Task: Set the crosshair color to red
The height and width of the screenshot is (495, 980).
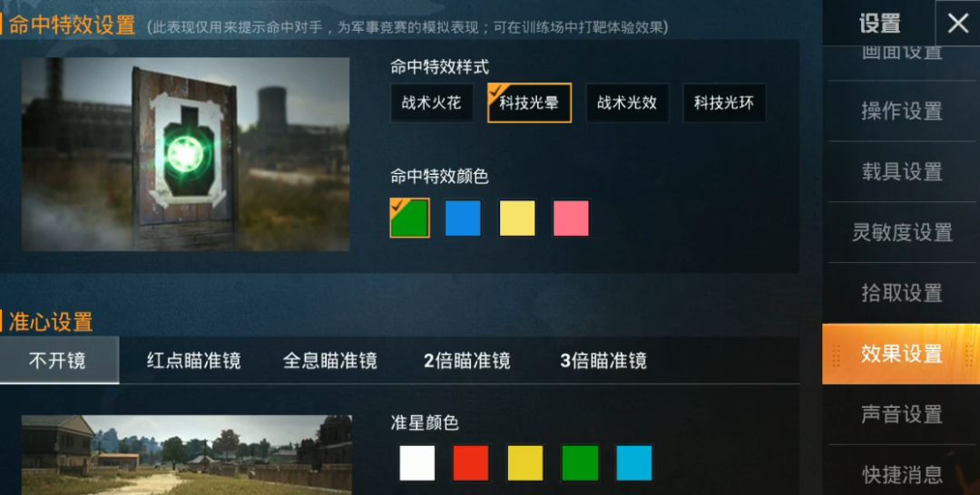Action: (471, 463)
